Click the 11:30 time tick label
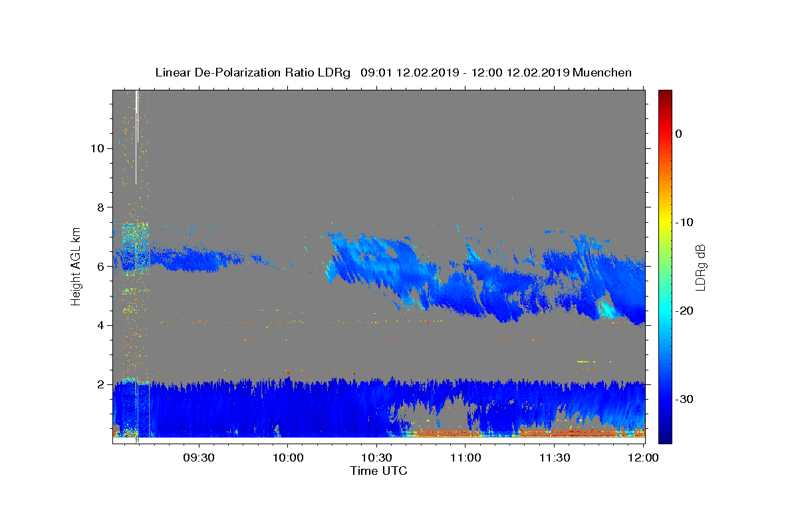Viewport: 798px width, 532px height. click(x=555, y=458)
